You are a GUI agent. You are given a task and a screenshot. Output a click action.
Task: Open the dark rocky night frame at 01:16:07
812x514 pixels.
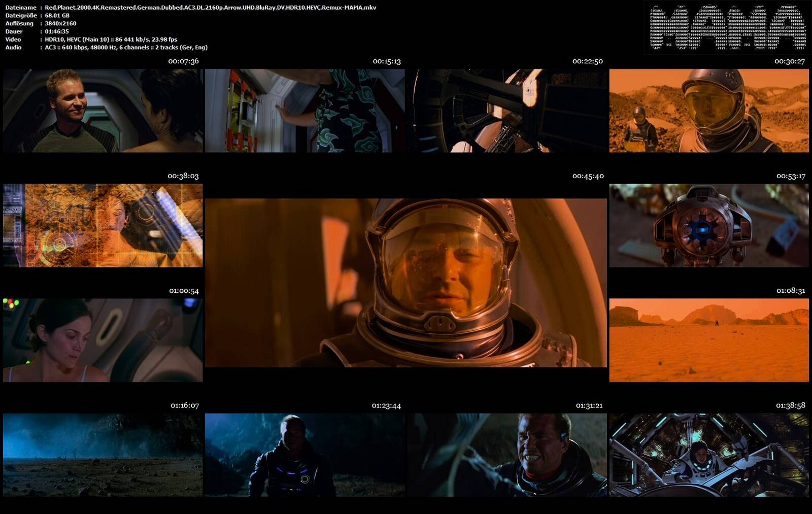tap(103, 455)
